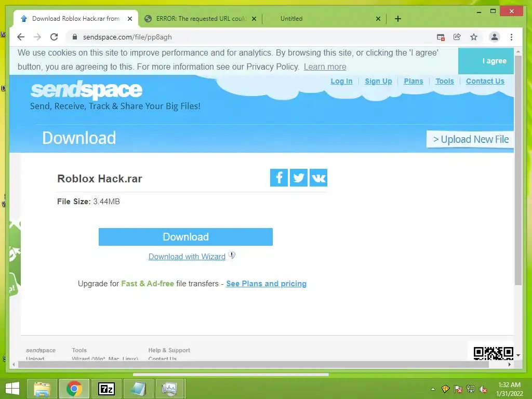
Task: Switch to the ERROR requested URL tab
Action: pos(200,19)
